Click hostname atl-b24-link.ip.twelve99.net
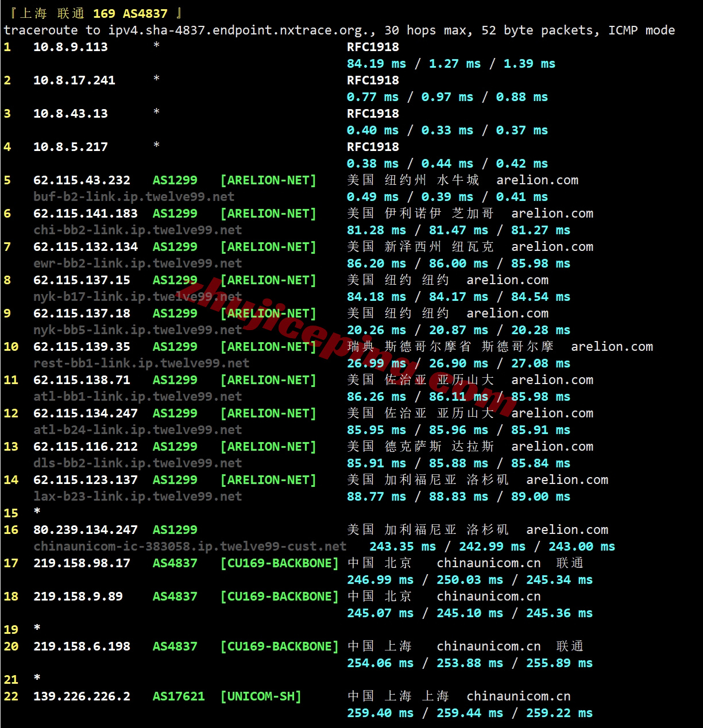Screen dimensions: 703x728 click(138, 430)
